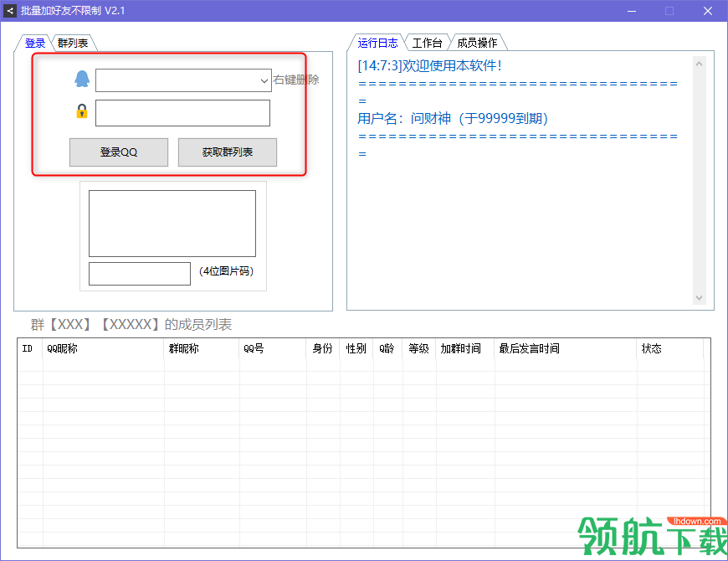The height and width of the screenshot is (561, 728).
Task: Sort by 状态 column header
Action: pos(670,349)
